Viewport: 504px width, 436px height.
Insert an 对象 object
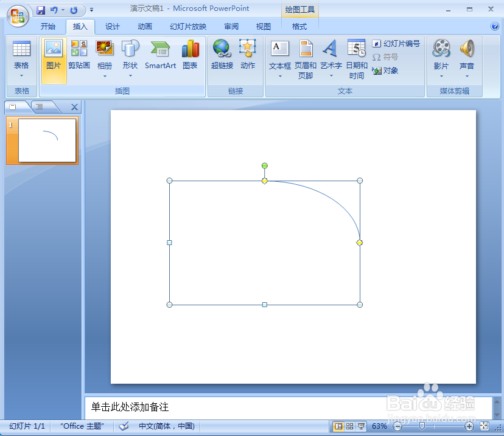click(x=385, y=71)
